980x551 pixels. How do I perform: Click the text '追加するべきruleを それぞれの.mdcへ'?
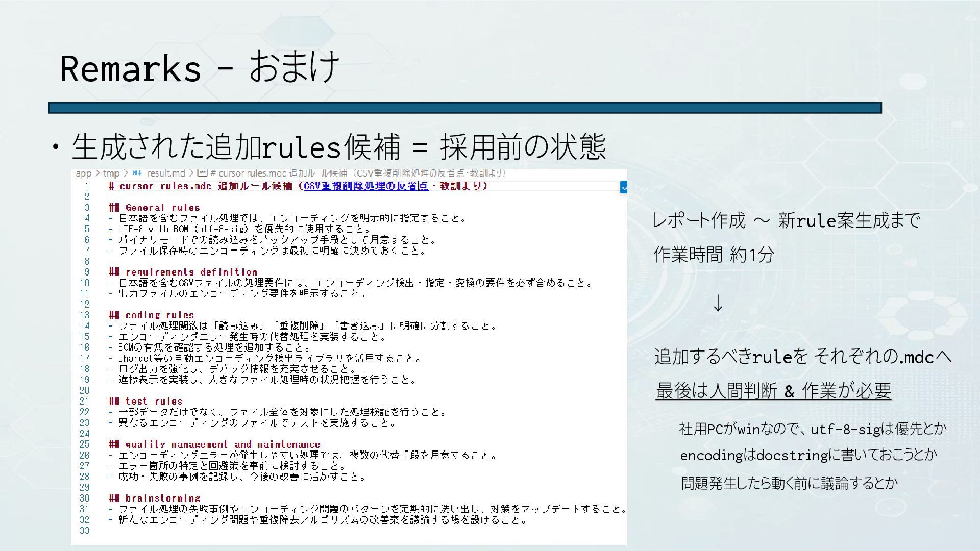803,357
